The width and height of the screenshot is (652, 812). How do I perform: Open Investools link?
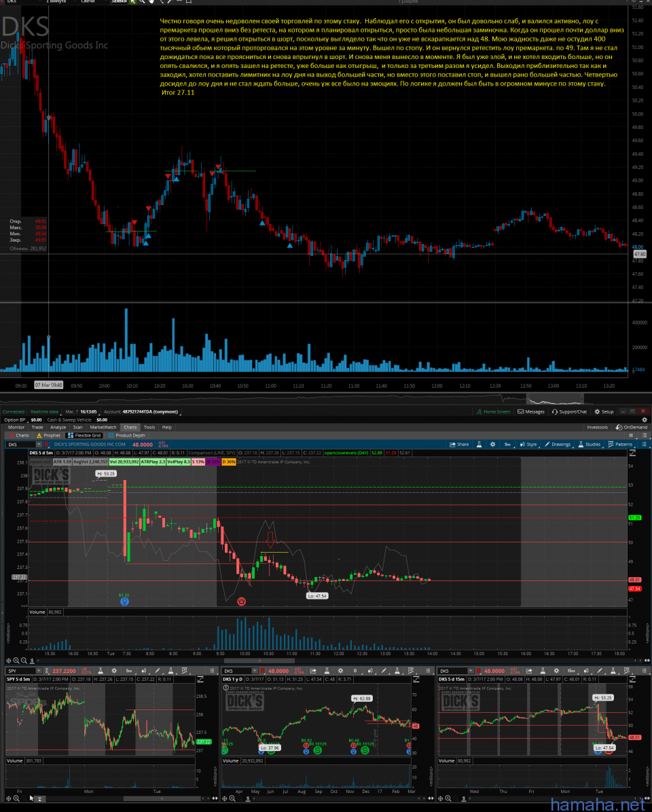click(597, 427)
